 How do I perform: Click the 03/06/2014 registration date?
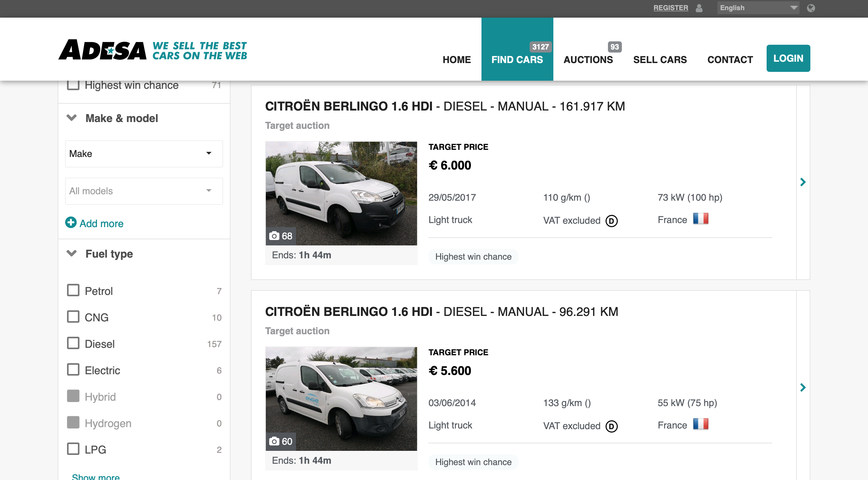click(452, 403)
